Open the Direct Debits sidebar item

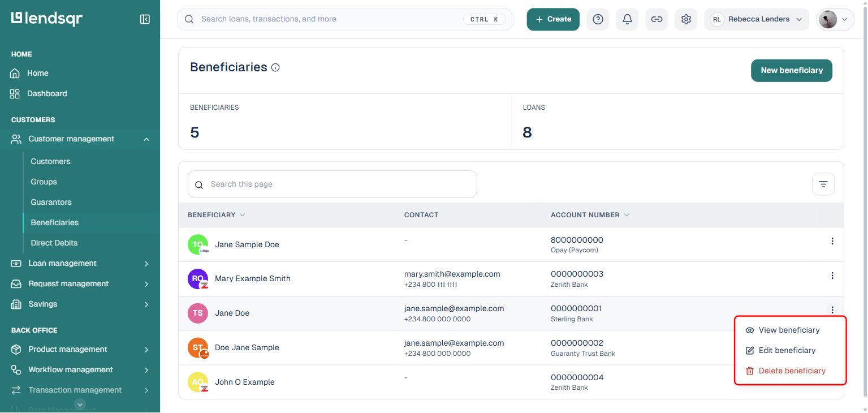click(x=54, y=243)
